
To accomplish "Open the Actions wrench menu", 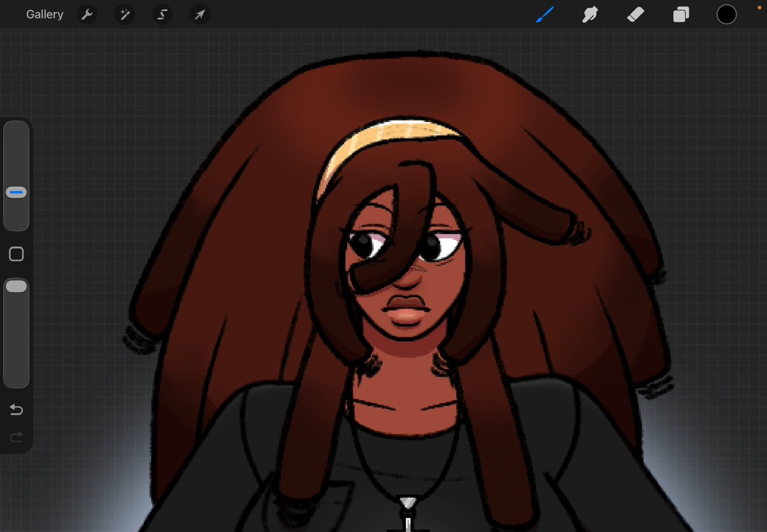I will click(x=87, y=15).
